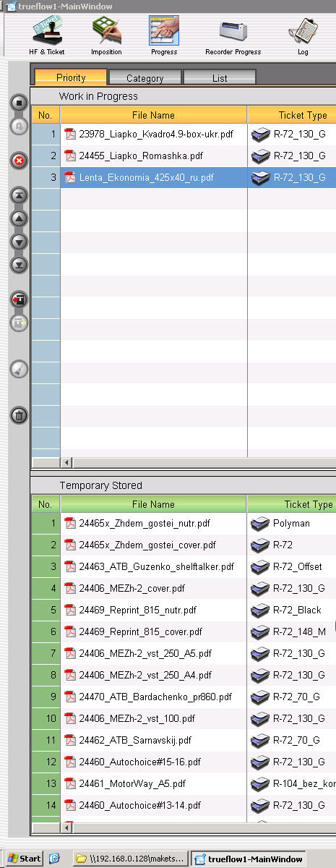
Task: Click Temporary Stored Ticket Type header
Action: 292,504
